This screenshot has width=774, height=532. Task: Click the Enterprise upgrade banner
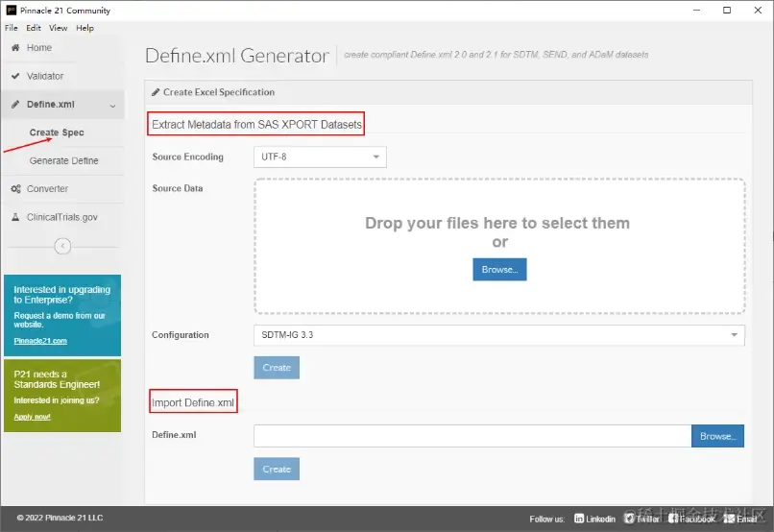click(x=62, y=315)
